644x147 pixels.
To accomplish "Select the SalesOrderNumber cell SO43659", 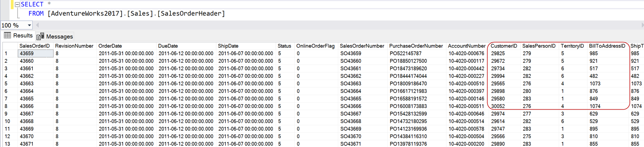I will pos(363,54).
